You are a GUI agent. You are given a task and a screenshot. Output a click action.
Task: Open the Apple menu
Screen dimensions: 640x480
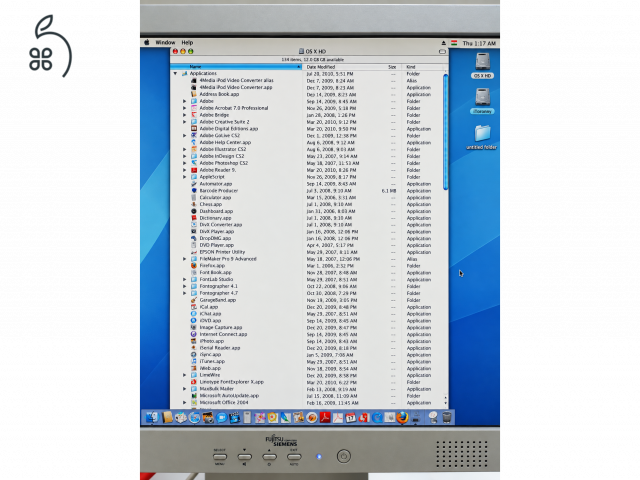point(147,42)
